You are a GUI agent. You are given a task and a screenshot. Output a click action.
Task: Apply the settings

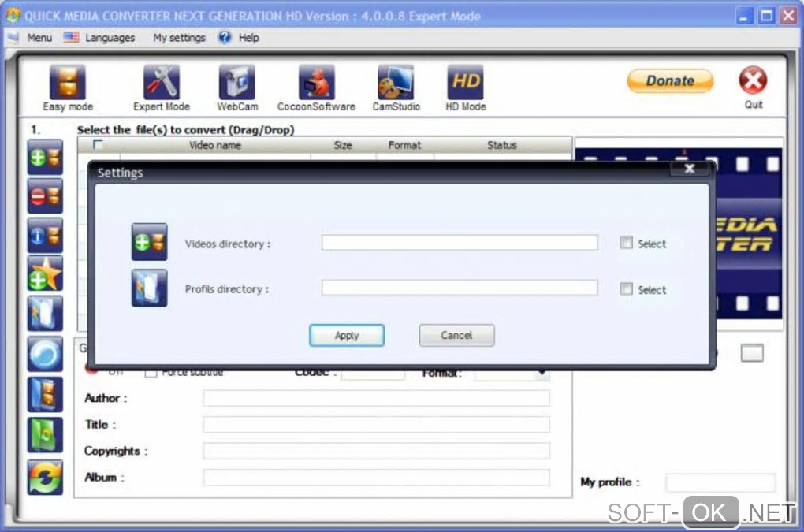[x=347, y=335]
